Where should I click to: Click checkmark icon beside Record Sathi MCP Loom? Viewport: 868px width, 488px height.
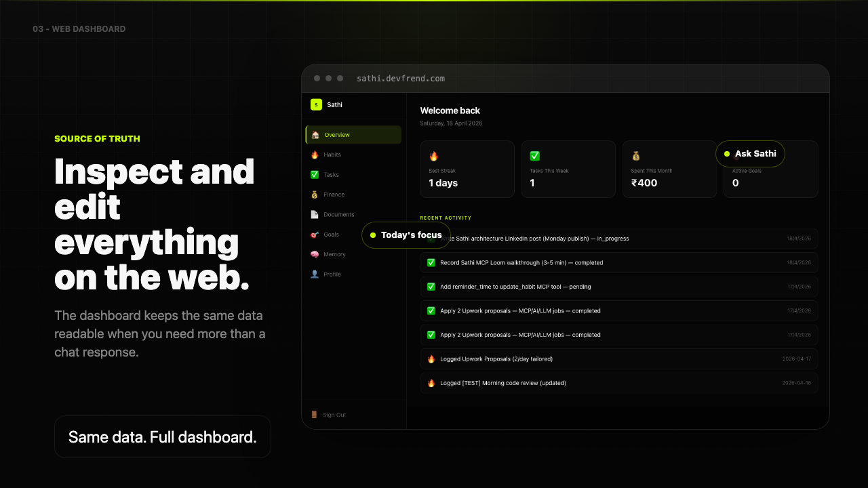coord(431,263)
